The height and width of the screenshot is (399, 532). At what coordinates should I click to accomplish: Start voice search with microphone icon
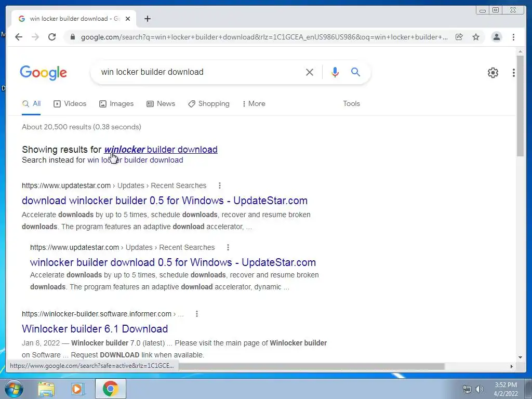pyautogui.click(x=335, y=72)
